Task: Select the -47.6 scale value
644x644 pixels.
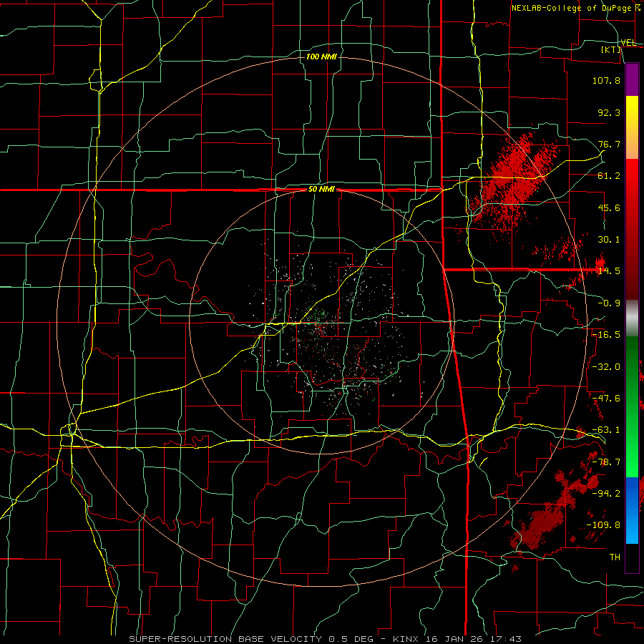Action: coord(606,399)
